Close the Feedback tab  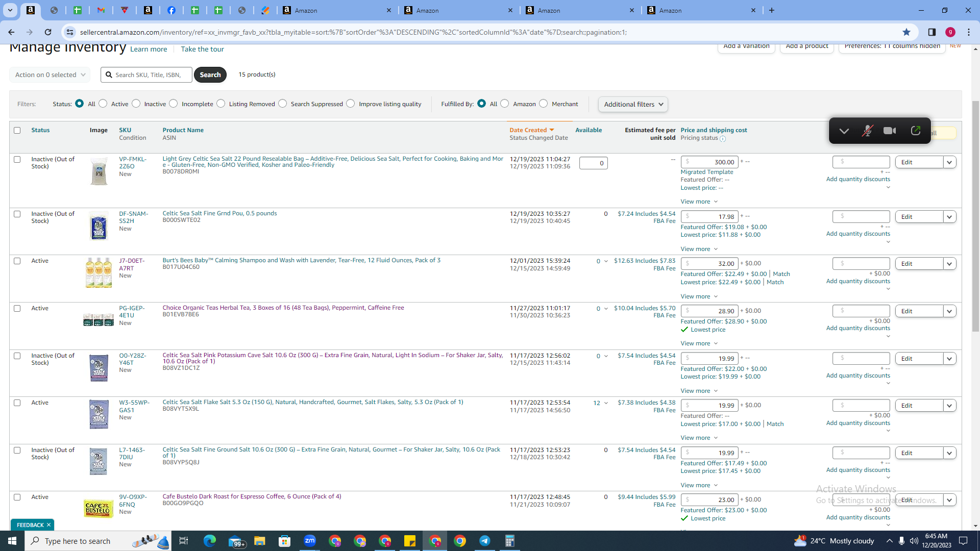click(x=49, y=525)
